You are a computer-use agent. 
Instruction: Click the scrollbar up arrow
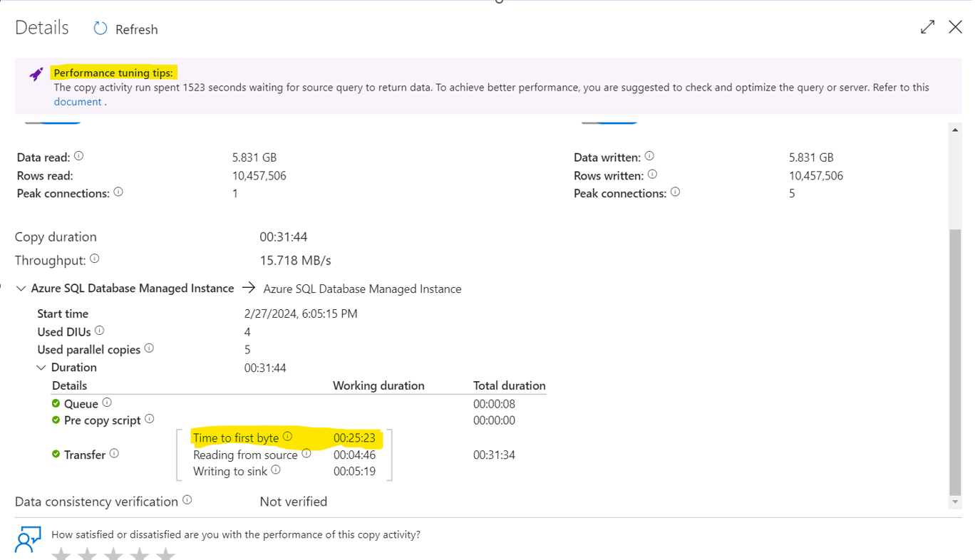click(955, 130)
